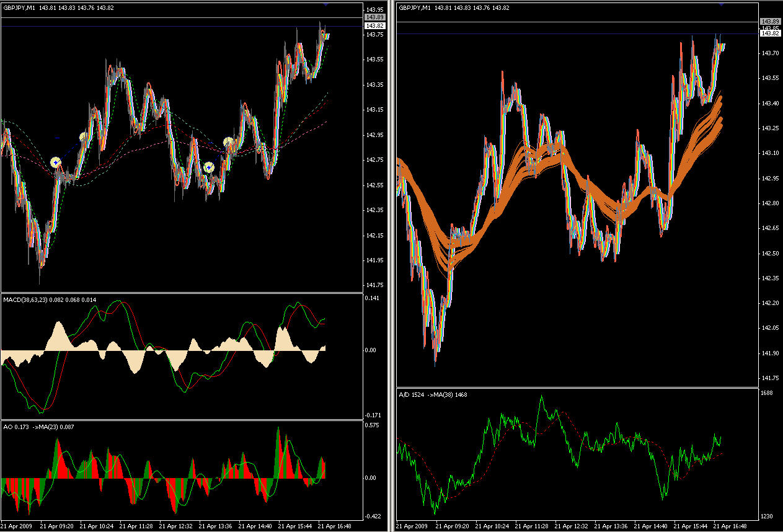The image size is (783, 532).
Task: Click the 142.65 price scale label
Action: click(770, 228)
